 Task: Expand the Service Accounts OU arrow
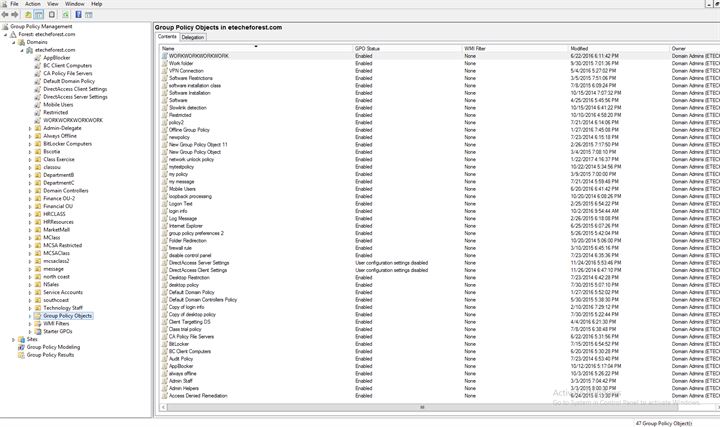(x=30, y=292)
